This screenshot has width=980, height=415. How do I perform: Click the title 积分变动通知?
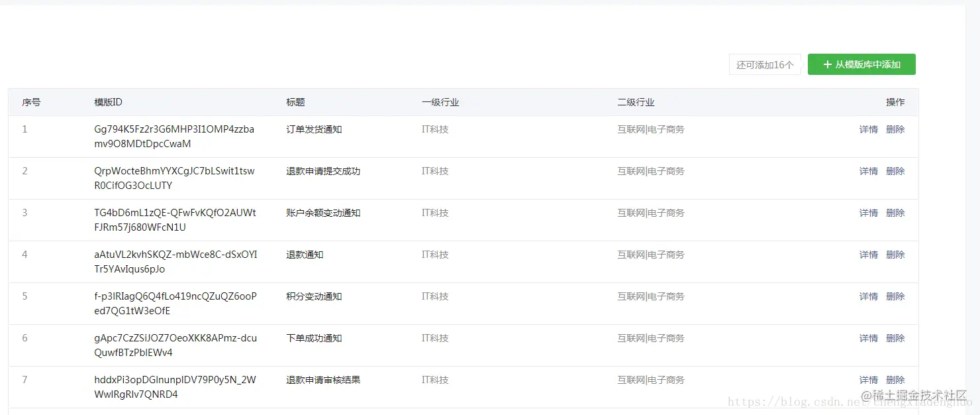[x=314, y=296]
